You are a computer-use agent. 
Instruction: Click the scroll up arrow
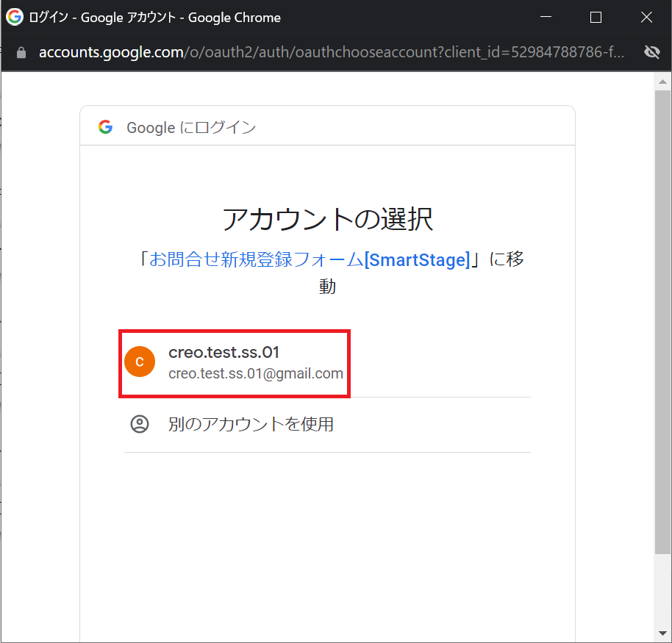click(x=662, y=82)
